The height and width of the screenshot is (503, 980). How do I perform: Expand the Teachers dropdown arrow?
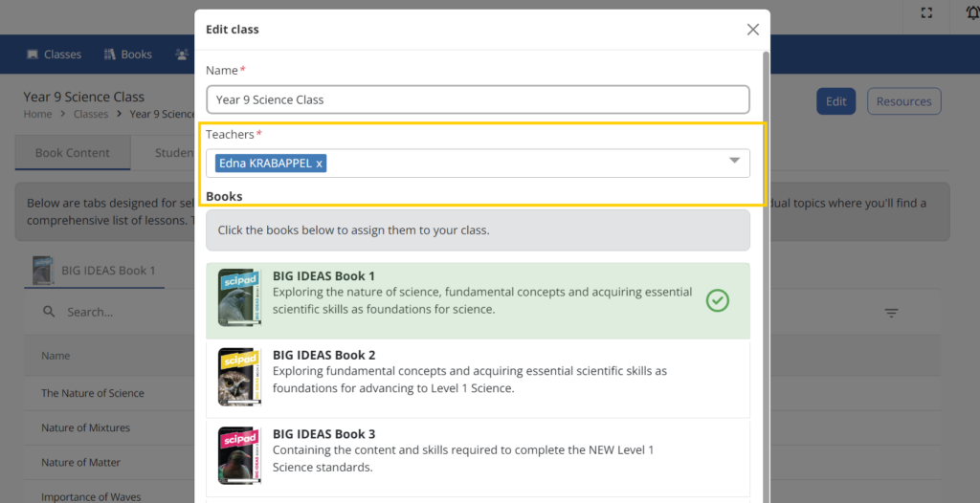734,161
